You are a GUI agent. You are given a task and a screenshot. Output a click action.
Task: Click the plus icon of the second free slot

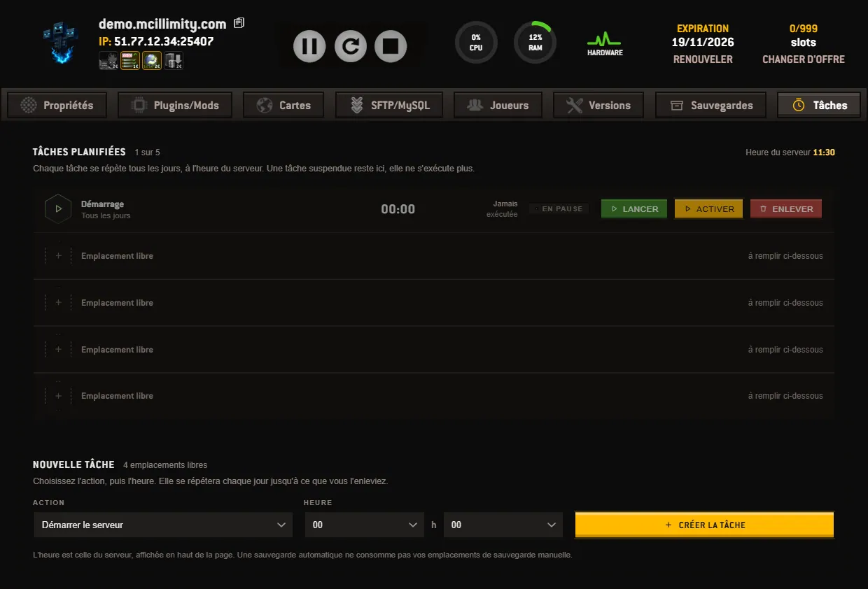click(x=58, y=303)
